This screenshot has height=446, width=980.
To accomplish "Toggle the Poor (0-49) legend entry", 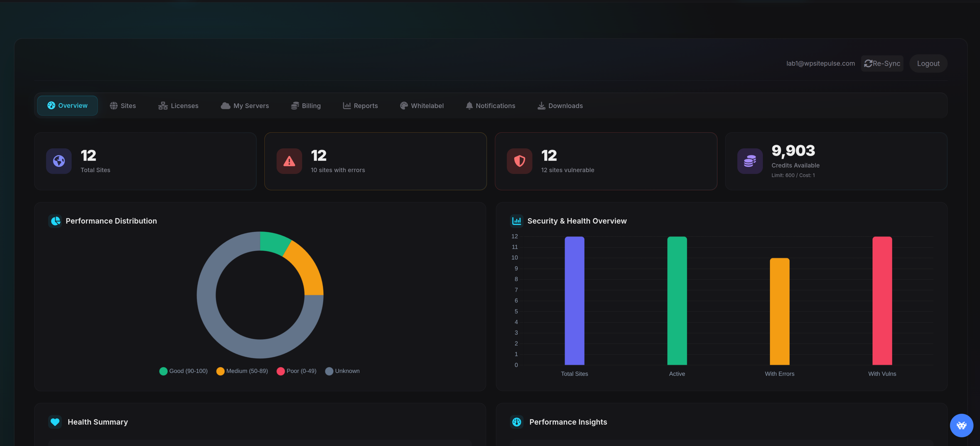I will pos(296,371).
